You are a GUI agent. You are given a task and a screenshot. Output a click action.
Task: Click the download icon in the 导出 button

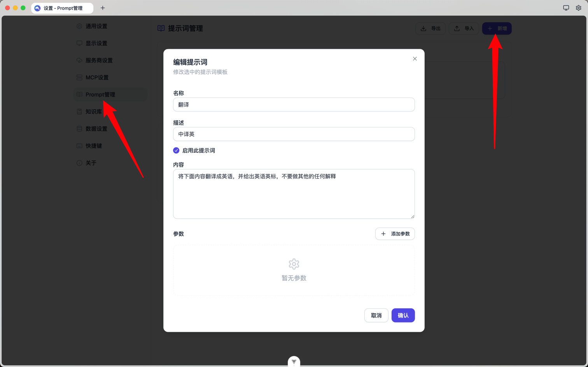(x=423, y=28)
